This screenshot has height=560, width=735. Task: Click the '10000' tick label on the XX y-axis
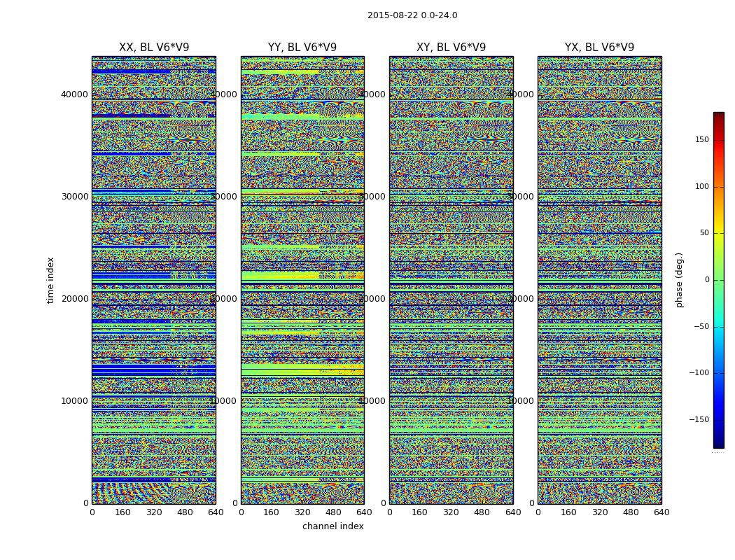75,401
